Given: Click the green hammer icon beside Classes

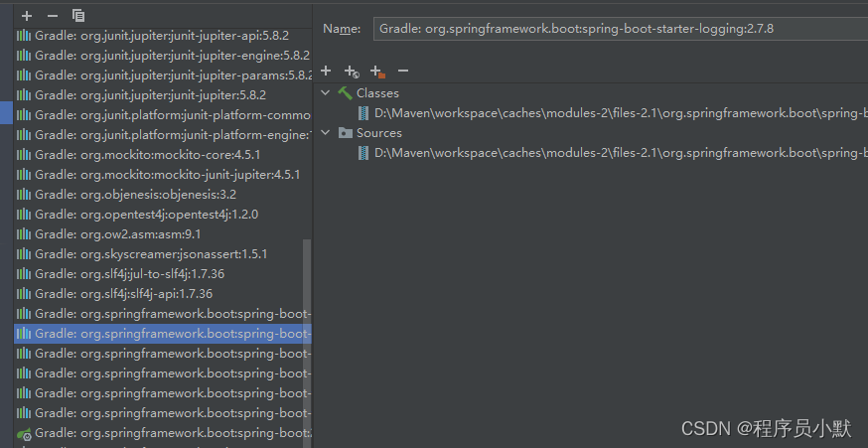Looking at the screenshot, I should click(346, 93).
